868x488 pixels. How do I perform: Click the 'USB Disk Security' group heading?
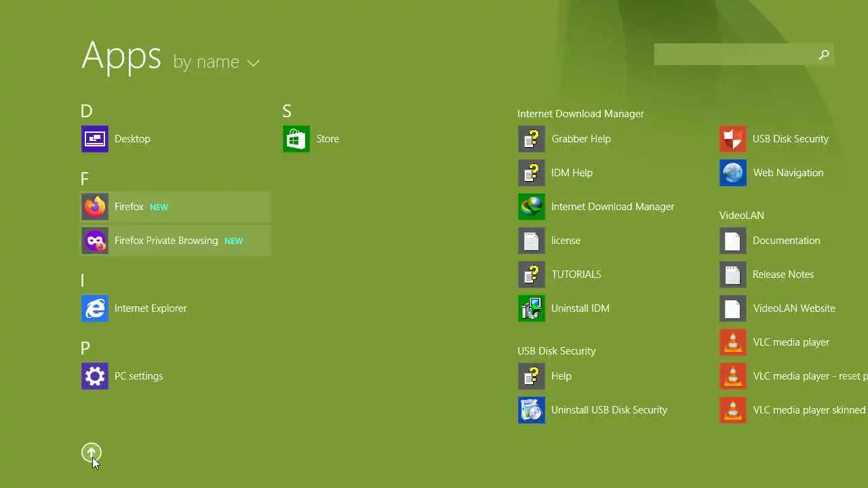(x=557, y=351)
